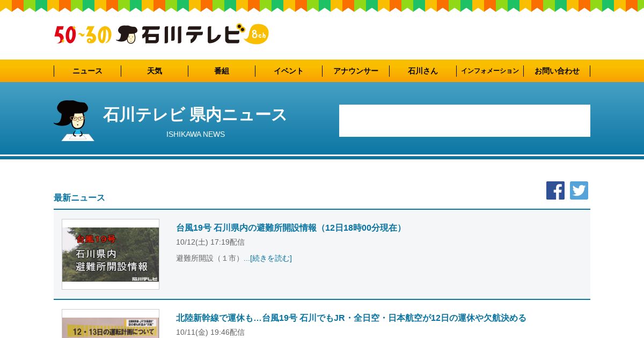Open the 台風19号 避難所開設情報 article headline
This screenshot has width=644, height=338.
[x=290, y=227]
